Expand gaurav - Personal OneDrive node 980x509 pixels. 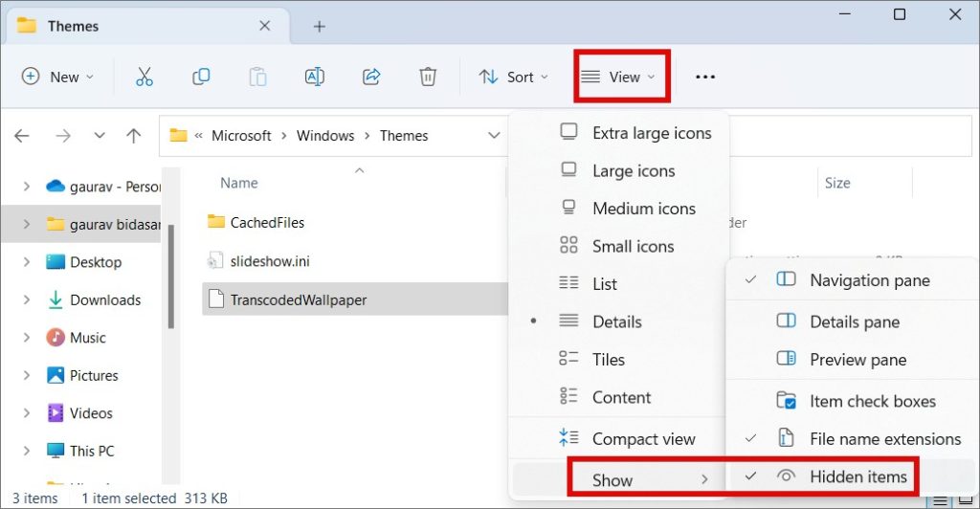coord(26,187)
